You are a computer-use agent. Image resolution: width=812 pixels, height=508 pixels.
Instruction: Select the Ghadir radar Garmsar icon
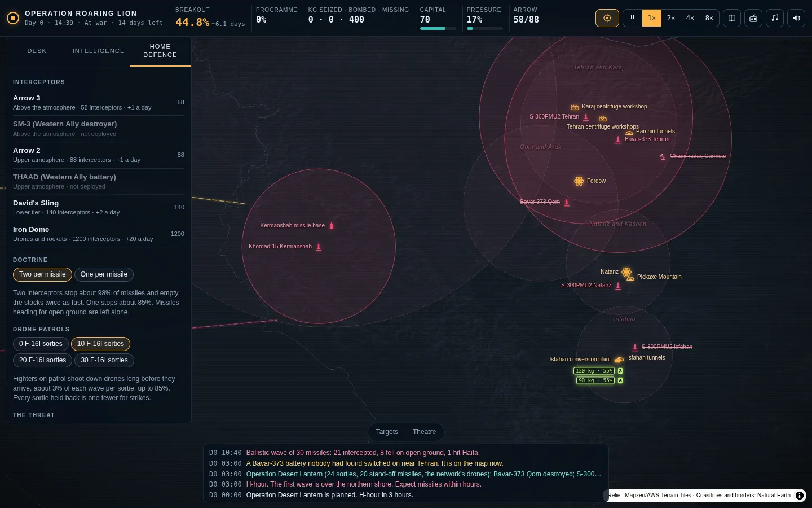click(663, 156)
